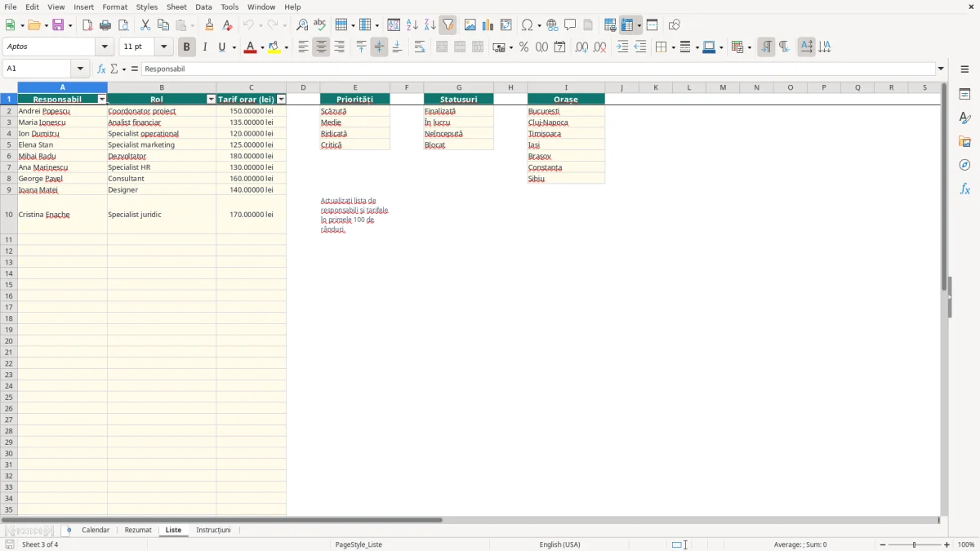Viewport: 980px width, 551px height.
Task: Switch to the Calendar sheet tab
Action: (x=96, y=531)
